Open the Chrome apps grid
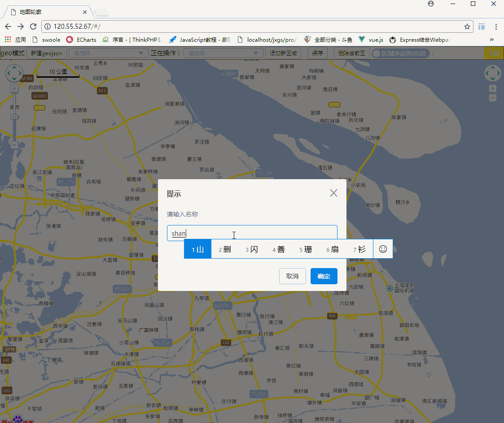 tap(7, 40)
